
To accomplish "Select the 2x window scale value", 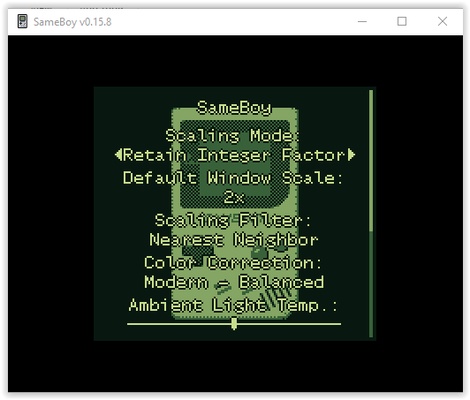I will click(x=234, y=197).
